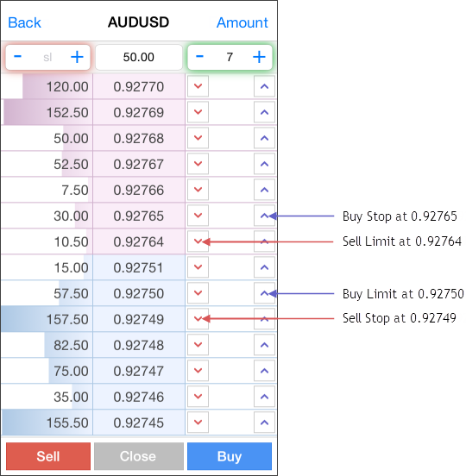
Task: Click the red down arrow at 0.92768
Action: [x=198, y=138]
